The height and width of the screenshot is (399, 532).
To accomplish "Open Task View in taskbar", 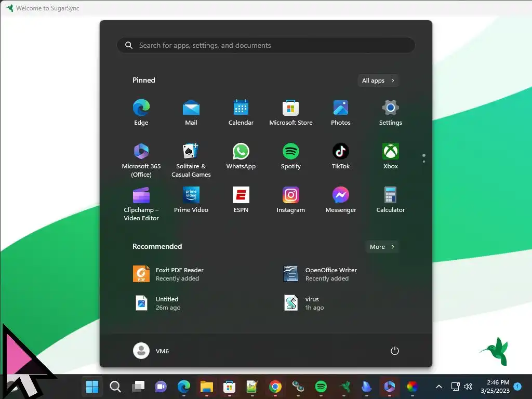I will [138, 387].
